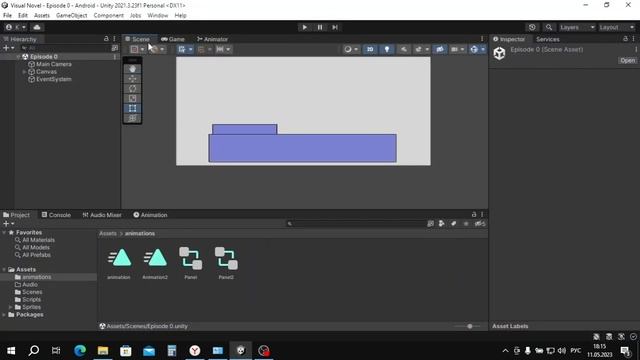Open the Component menu
The width and height of the screenshot is (640, 360).
click(x=109, y=16)
